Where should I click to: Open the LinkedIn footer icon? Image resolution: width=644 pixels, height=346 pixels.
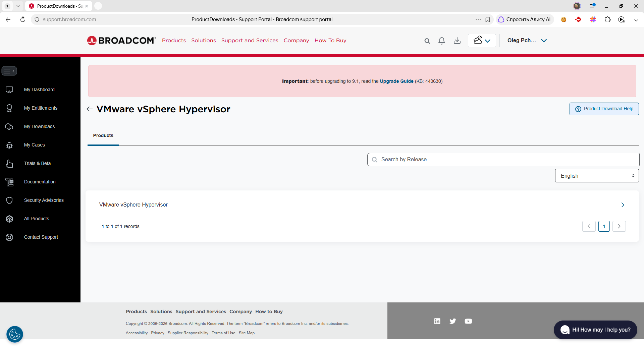(437, 321)
